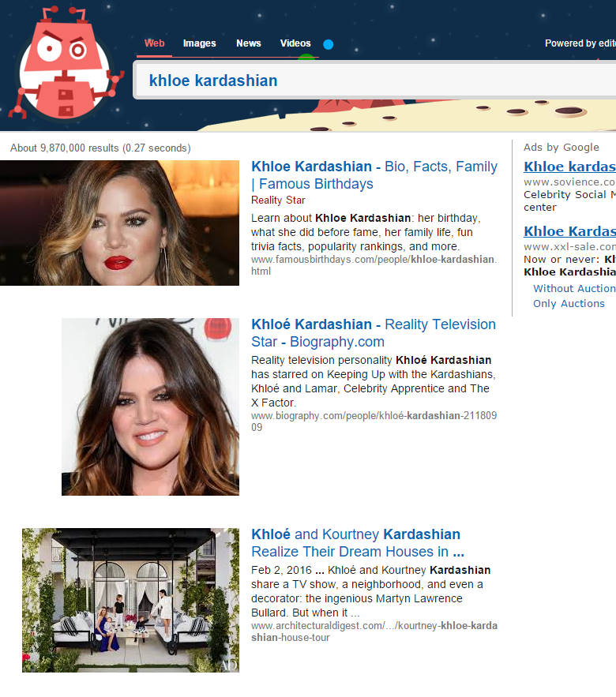Click the red robot mascot logo
This screenshot has height=697, width=616.
pyautogui.click(x=65, y=63)
